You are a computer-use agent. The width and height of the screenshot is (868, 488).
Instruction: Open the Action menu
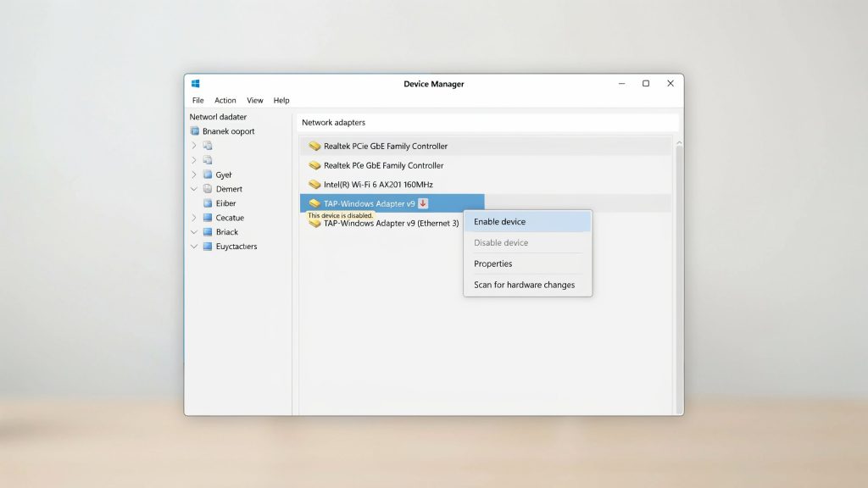[x=225, y=100]
